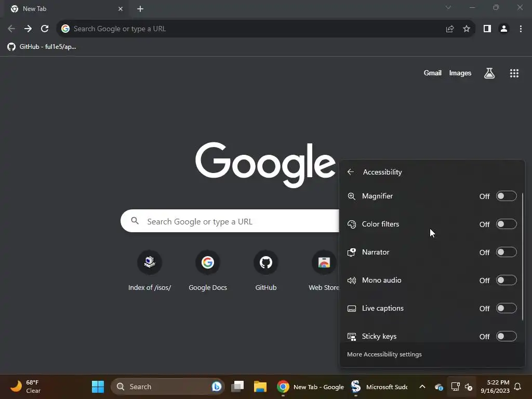This screenshot has height=399, width=532.
Task: Bookmark this tab with star icon
Action: [467, 29]
